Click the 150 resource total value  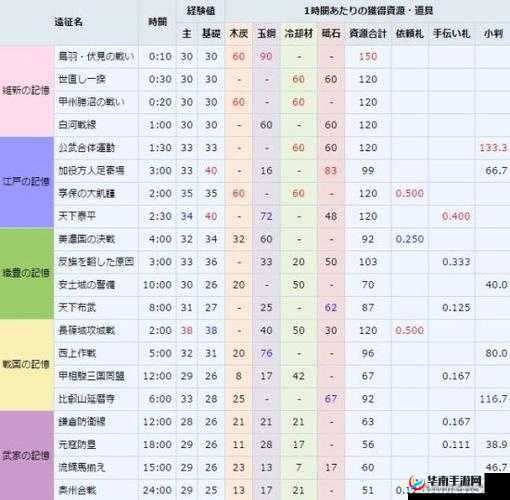[368, 56]
